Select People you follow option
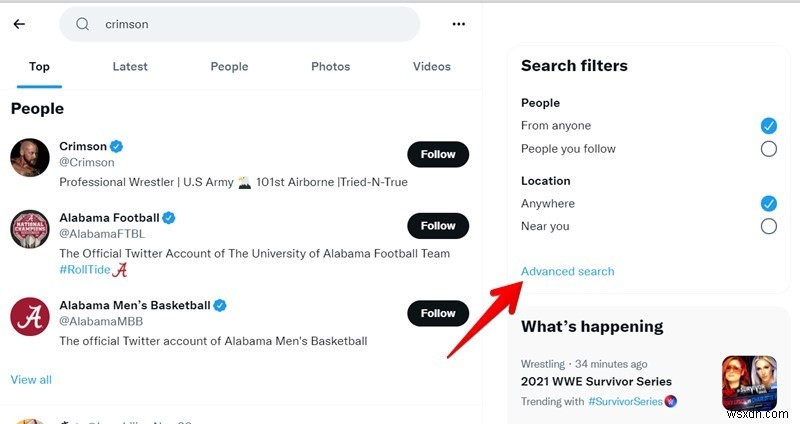Viewport: 800px width, 424px height. click(x=768, y=149)
